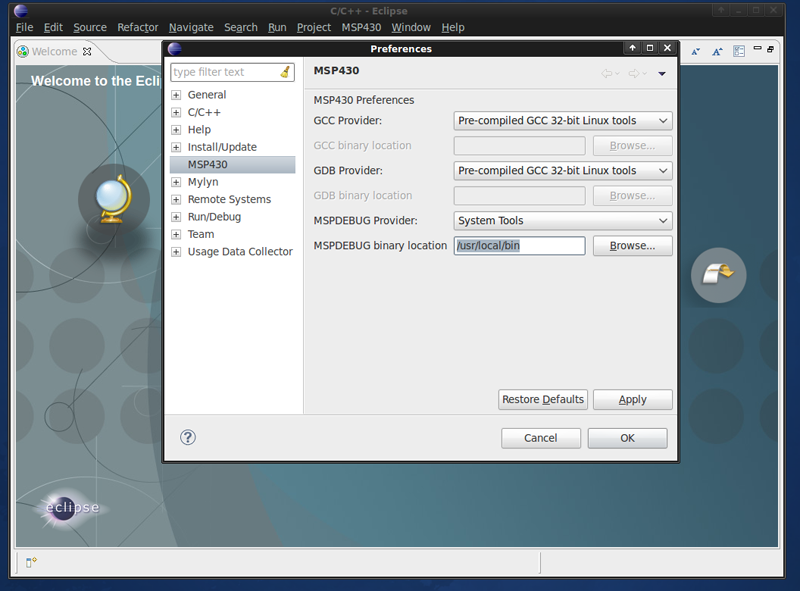Close the Welcome tab X

coord(87,52)
